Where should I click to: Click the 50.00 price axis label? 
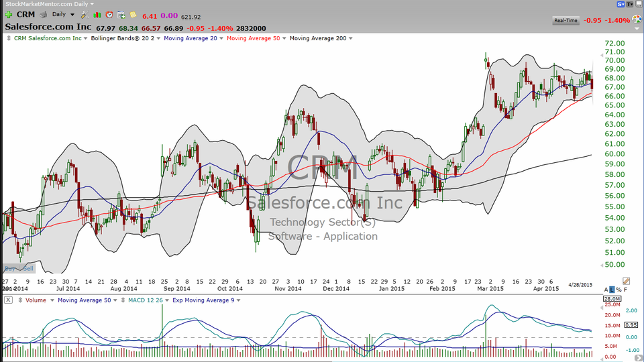pyautogui.click(x=614, y=265)
